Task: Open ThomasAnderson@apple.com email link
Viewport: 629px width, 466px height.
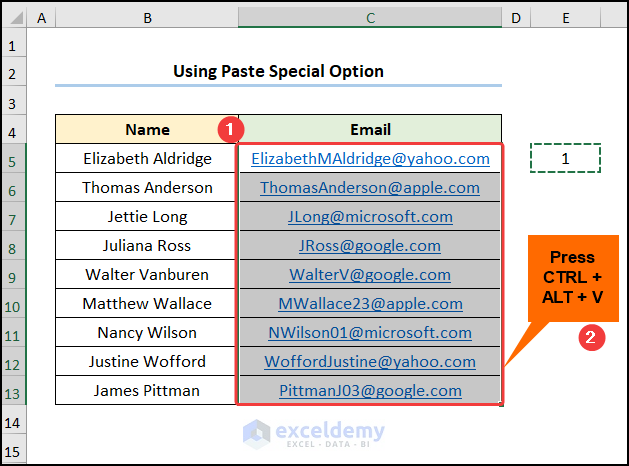Action: click(370, 187)
